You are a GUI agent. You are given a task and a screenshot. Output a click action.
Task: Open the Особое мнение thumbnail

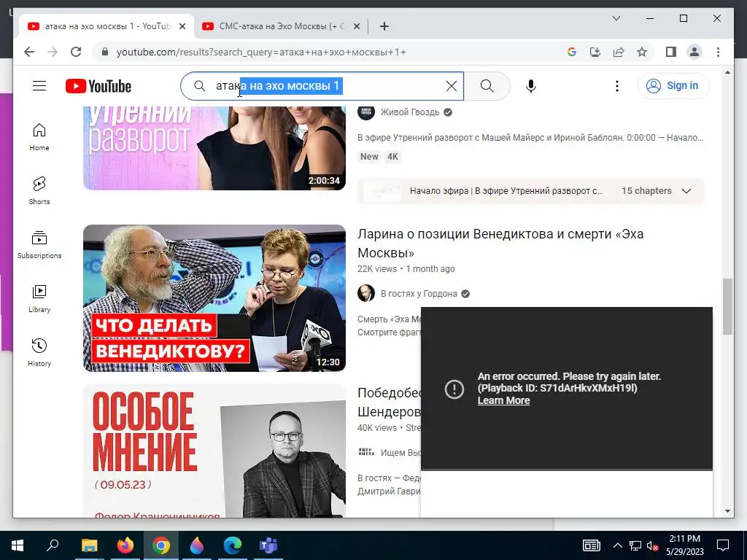[x=214, y=451]
